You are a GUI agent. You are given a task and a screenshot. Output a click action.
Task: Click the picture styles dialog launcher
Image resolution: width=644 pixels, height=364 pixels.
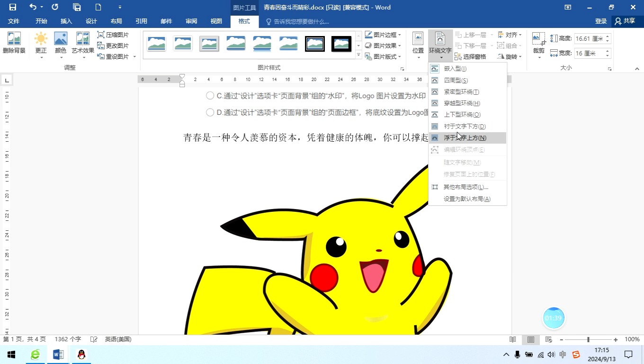403,69
